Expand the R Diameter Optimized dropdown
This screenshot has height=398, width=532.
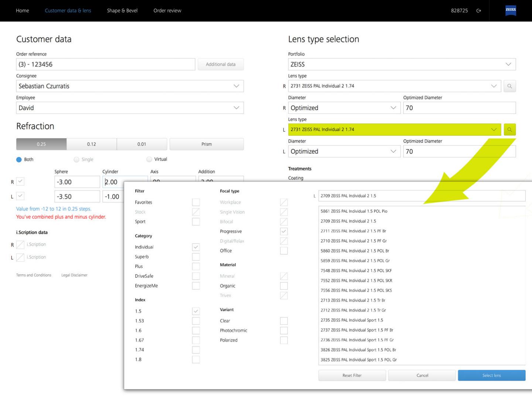[344, 108]
